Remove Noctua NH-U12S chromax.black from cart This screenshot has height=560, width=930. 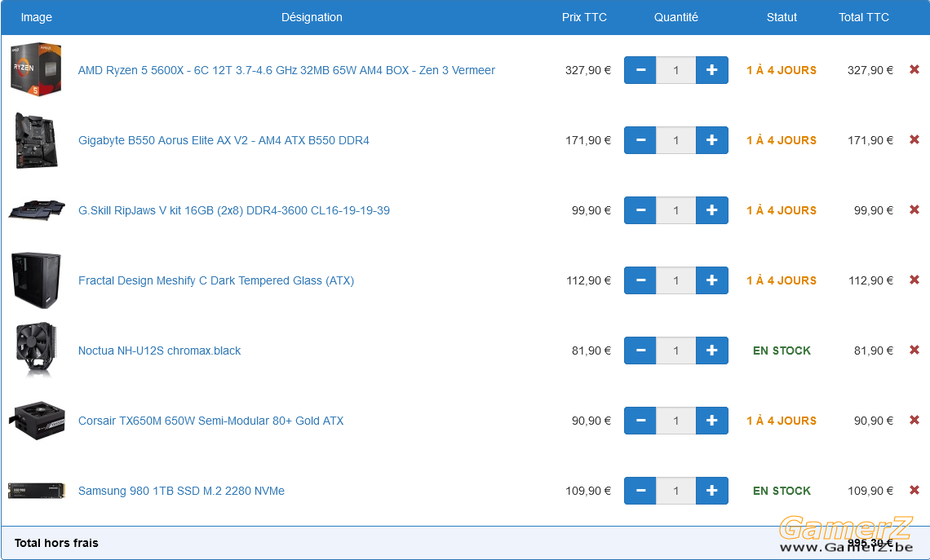[914, 350]
